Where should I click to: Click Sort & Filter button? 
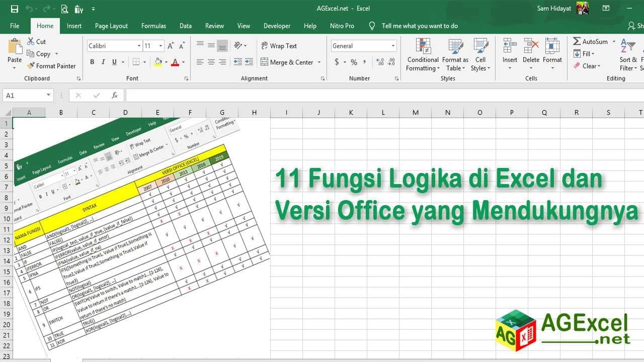tap(628, 55)
